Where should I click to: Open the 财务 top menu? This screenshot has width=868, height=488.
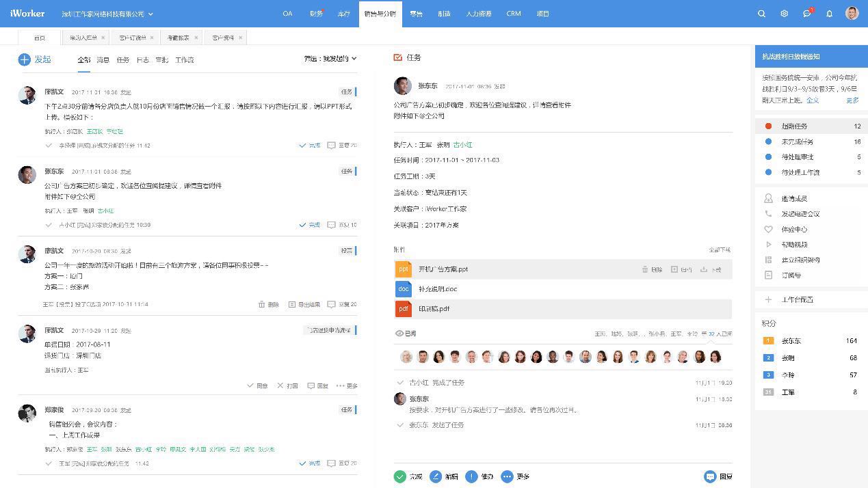[316, 14]
